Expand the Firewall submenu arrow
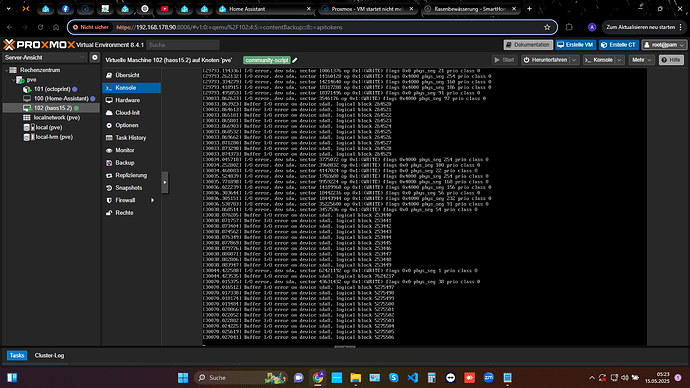Viewport: 690px width, 388px height. (153, 201)
